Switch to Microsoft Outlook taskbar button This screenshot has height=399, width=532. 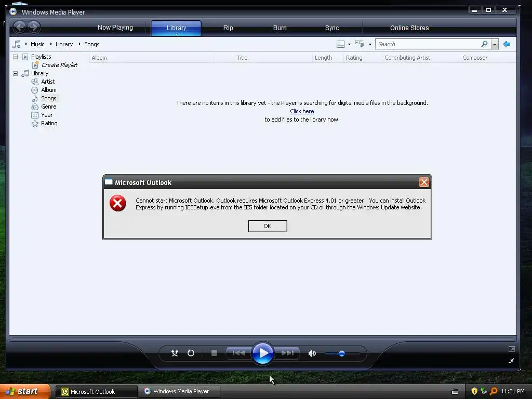(x=97, y=392)
